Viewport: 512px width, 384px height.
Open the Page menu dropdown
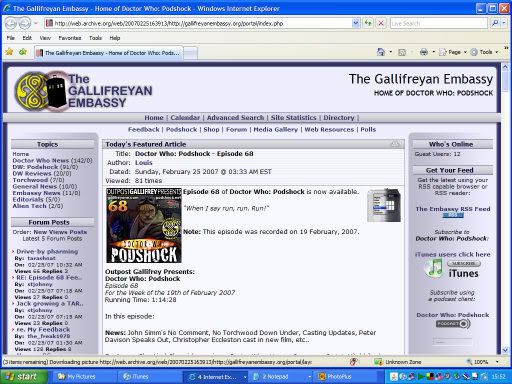pos(453,52)
